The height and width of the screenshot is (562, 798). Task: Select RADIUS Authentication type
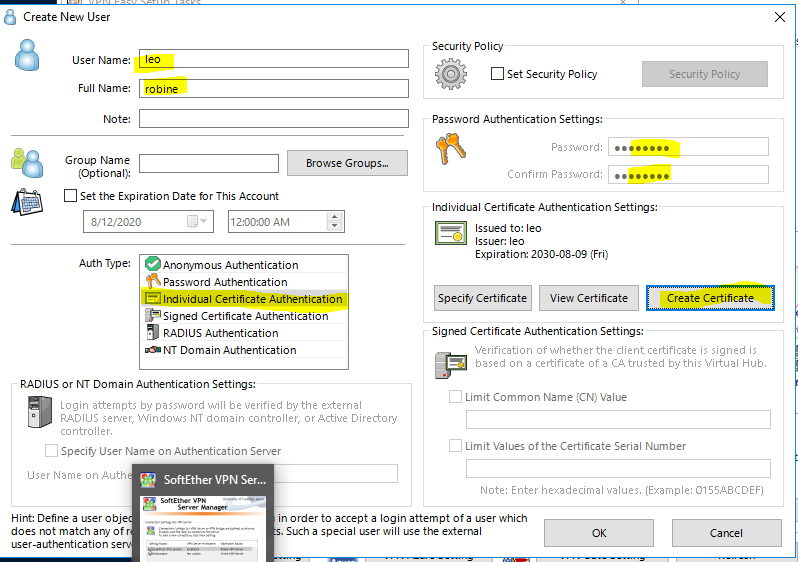pos(244,333)
